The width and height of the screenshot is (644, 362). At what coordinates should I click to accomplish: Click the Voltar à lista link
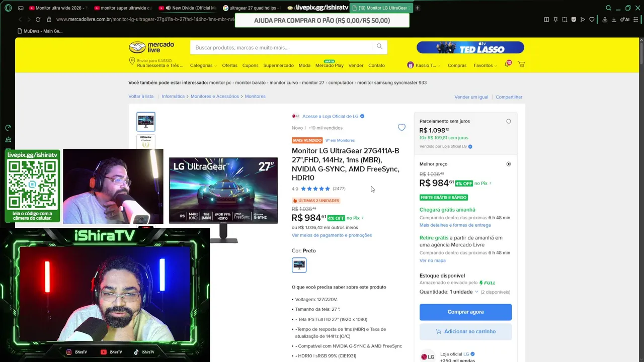(x=141, y=97)
